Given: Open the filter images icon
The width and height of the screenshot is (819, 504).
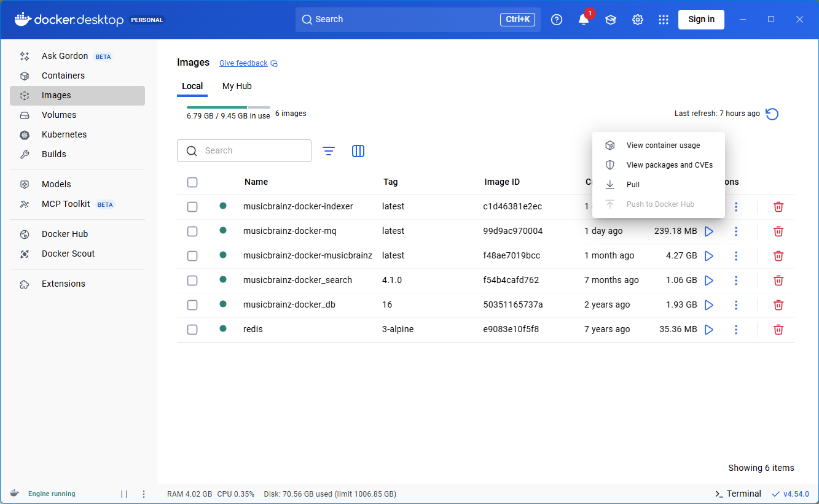Looking at the screenshot, I should point(329,151).
